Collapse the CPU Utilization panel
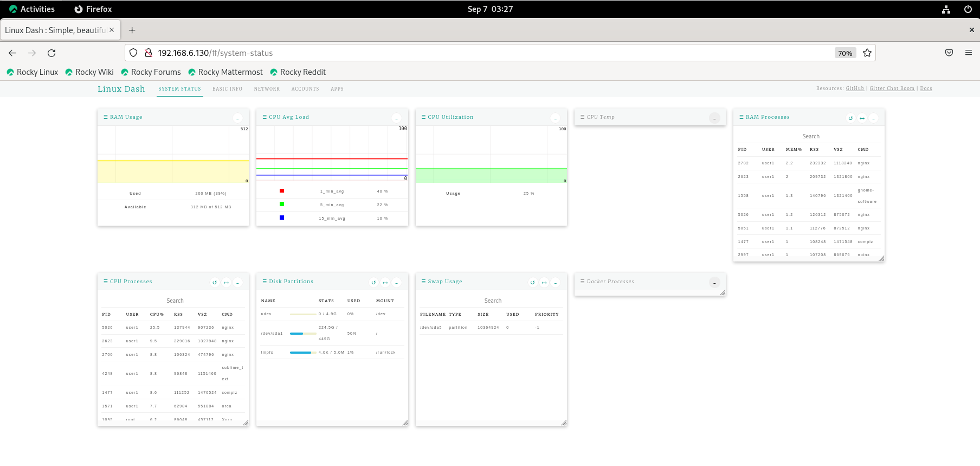Image resolution: width=980 pixels, height=466 pixels. click(555, 118)
